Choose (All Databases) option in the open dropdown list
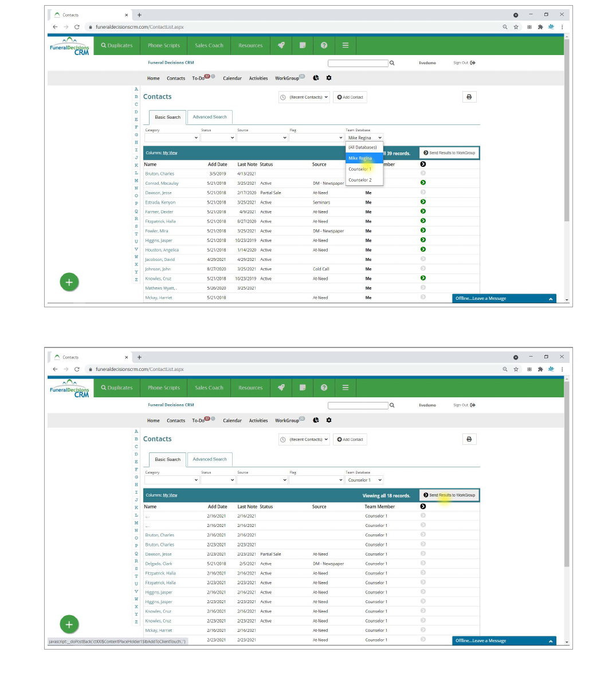The width and height of the screenshot is (616, 684). tap(363, 147)
